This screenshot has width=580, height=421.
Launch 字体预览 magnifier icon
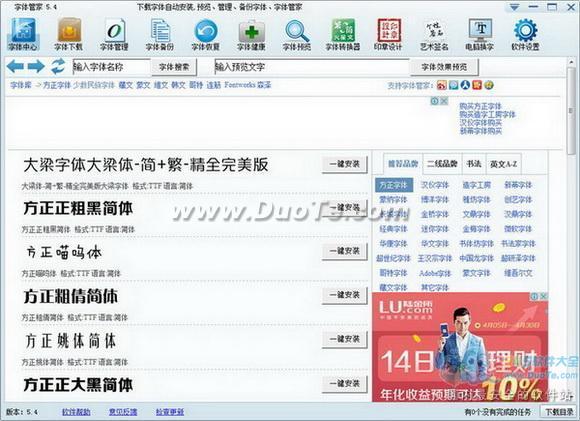tap(297, 34)
